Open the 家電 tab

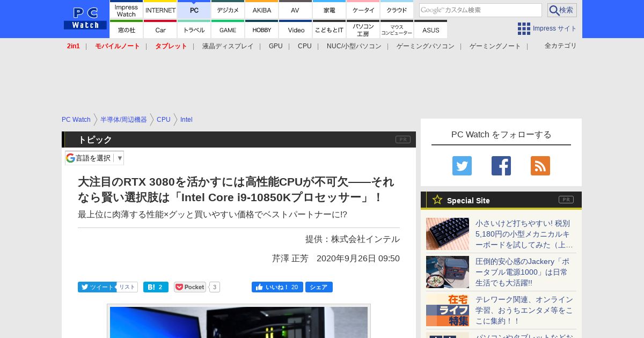[x=330, y=9]
